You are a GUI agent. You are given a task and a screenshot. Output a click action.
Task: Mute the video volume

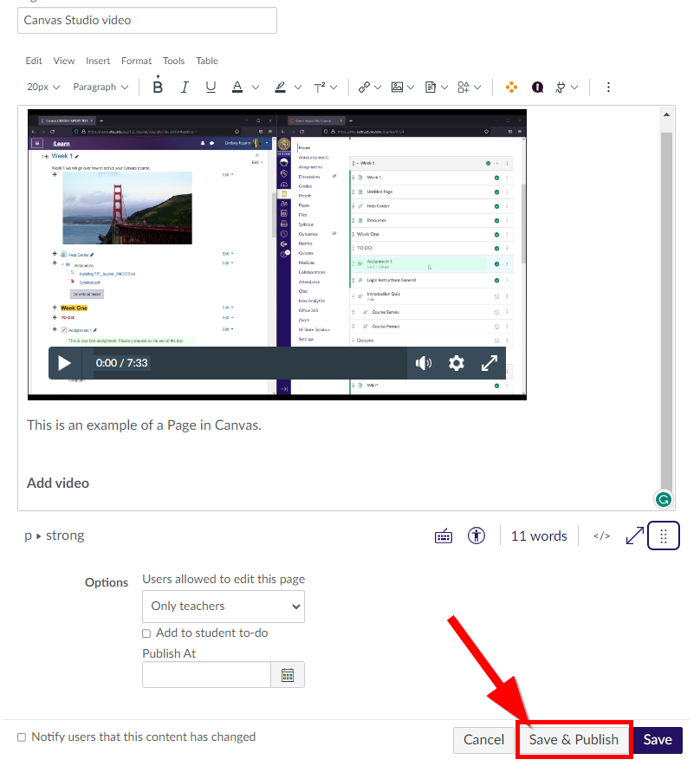pyautogui.click(x=423, y=363)
